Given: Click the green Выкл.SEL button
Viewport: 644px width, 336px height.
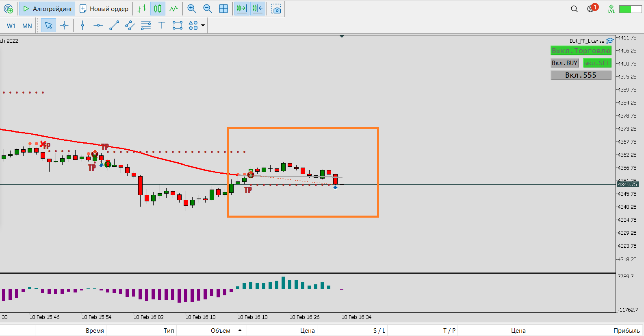Looking at the screenshot, I should (x=597, y=63).
